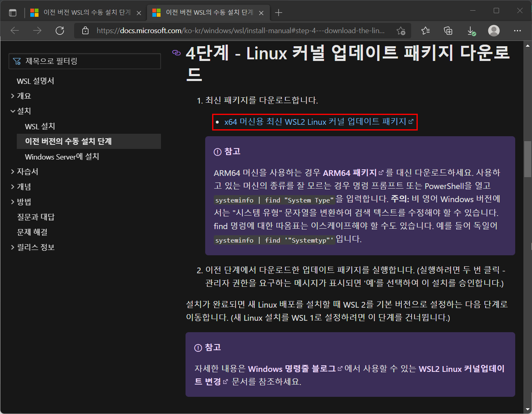The image size is (532, 414).
Task: Open Windows Server에 설치 page
Action: (x=62, y=157)
